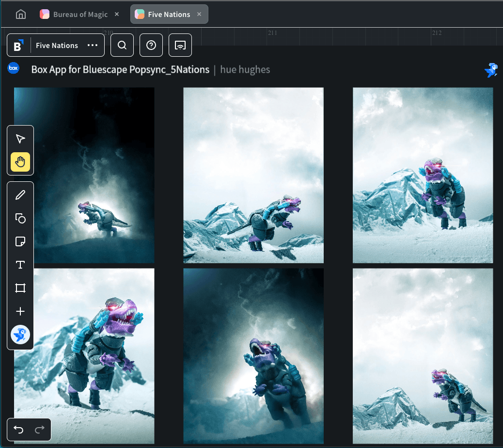Click the redo arrow button

(40, 430)
